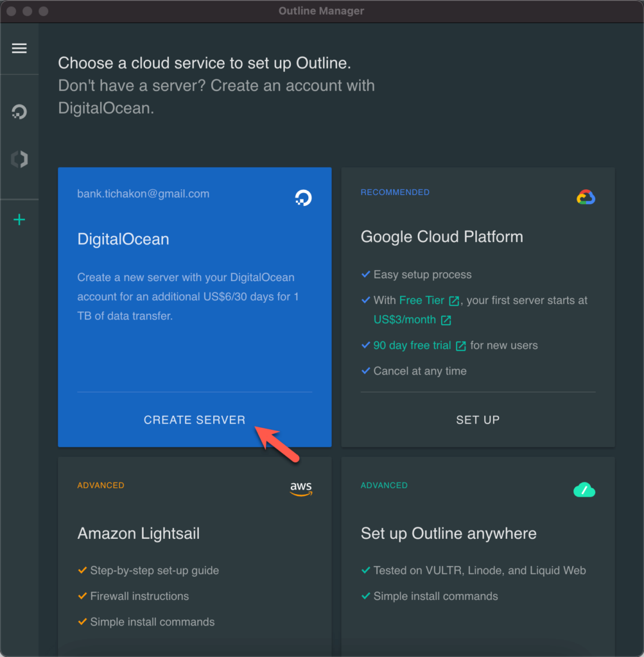Click the yellow minimize window button

pyautogui.click(x=27, y=11)
